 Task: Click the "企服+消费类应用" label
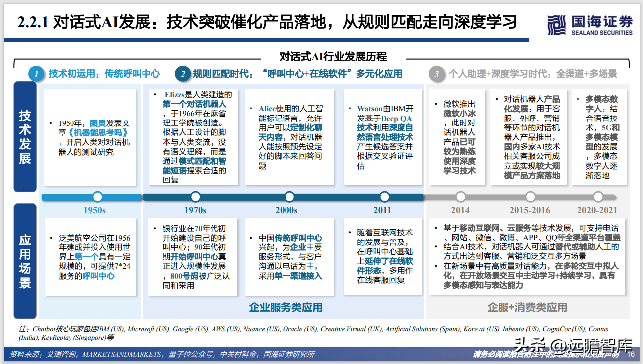[527, 307]
